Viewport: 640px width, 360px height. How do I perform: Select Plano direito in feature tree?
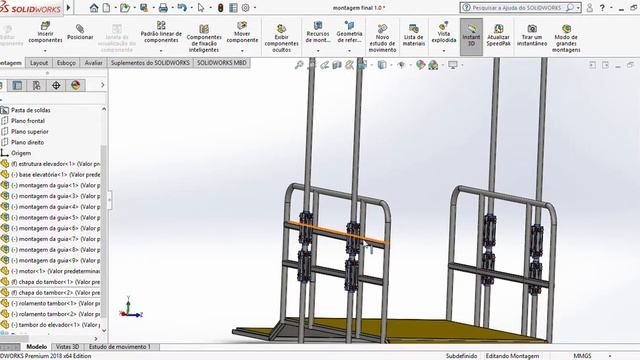coord(27,142)
